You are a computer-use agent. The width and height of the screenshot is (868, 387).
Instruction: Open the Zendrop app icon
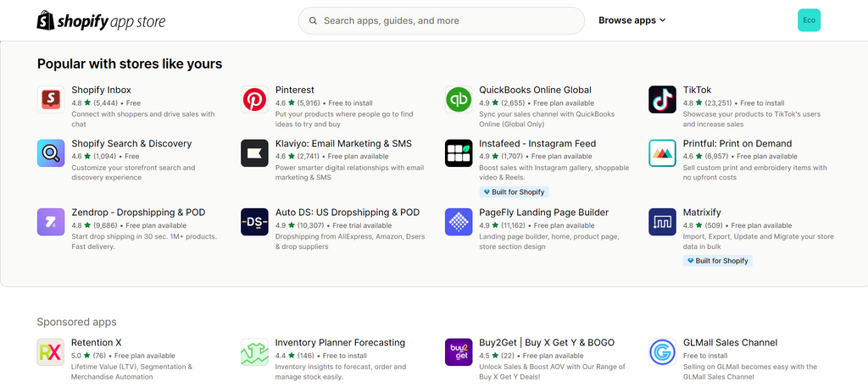click(51, 222)
